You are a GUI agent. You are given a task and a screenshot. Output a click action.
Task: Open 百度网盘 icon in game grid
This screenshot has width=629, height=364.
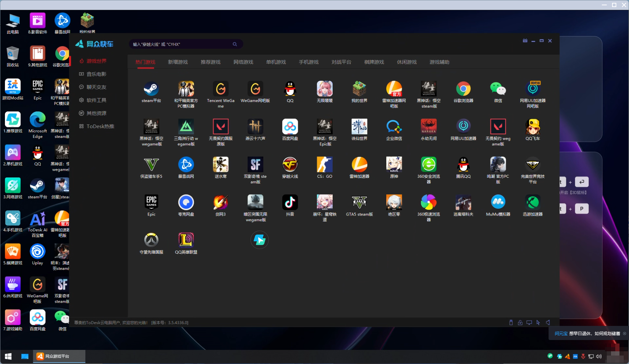click(290, 127)
